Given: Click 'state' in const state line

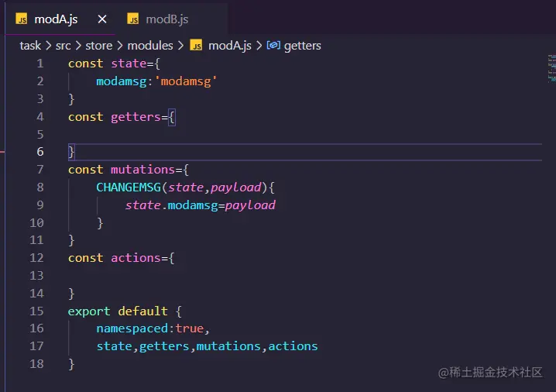Looking at the screenshot, I should coord(129,64).
